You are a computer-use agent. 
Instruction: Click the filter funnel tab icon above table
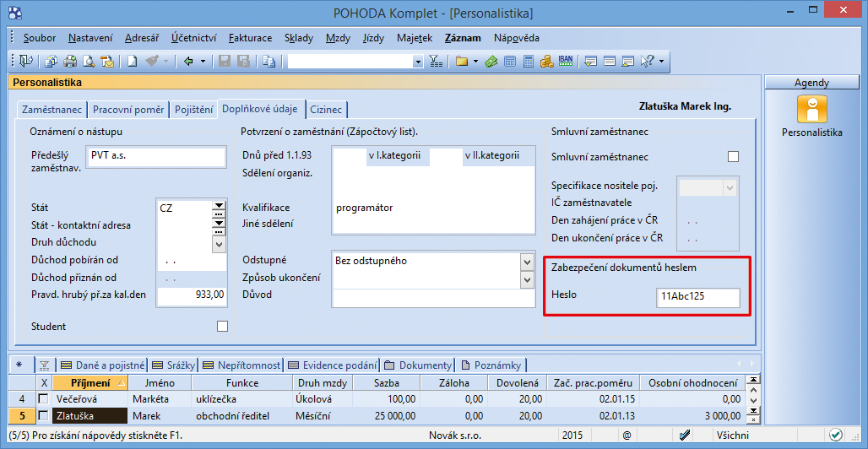(45, 365)
